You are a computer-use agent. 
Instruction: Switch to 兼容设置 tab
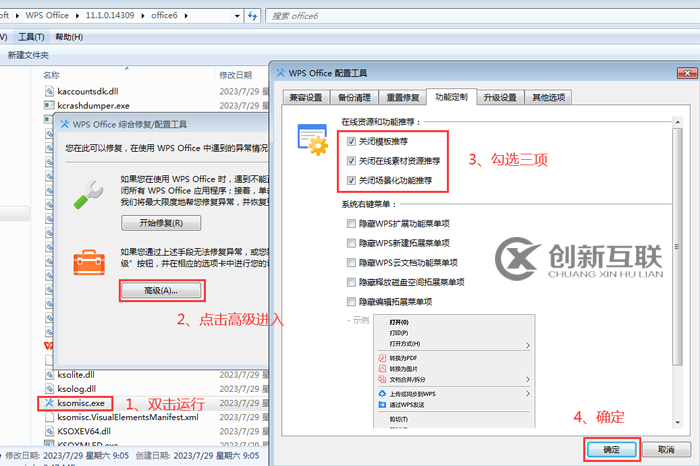[306, 97]
